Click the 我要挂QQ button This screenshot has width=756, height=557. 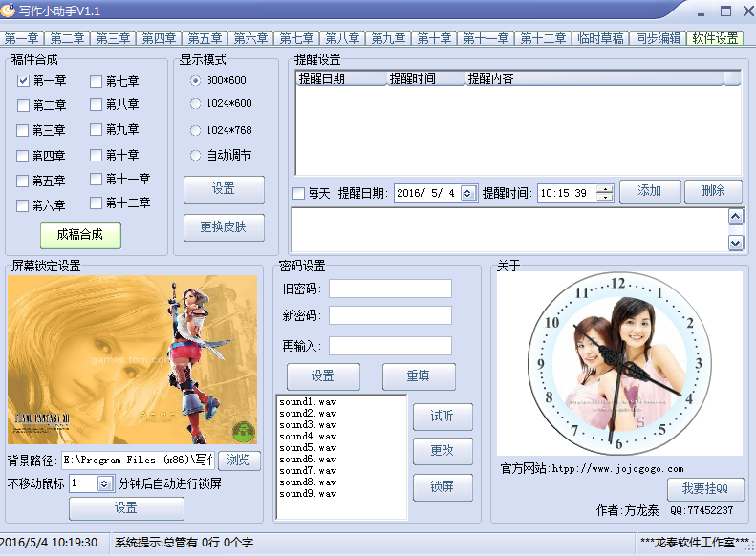[x=705, y=489]
